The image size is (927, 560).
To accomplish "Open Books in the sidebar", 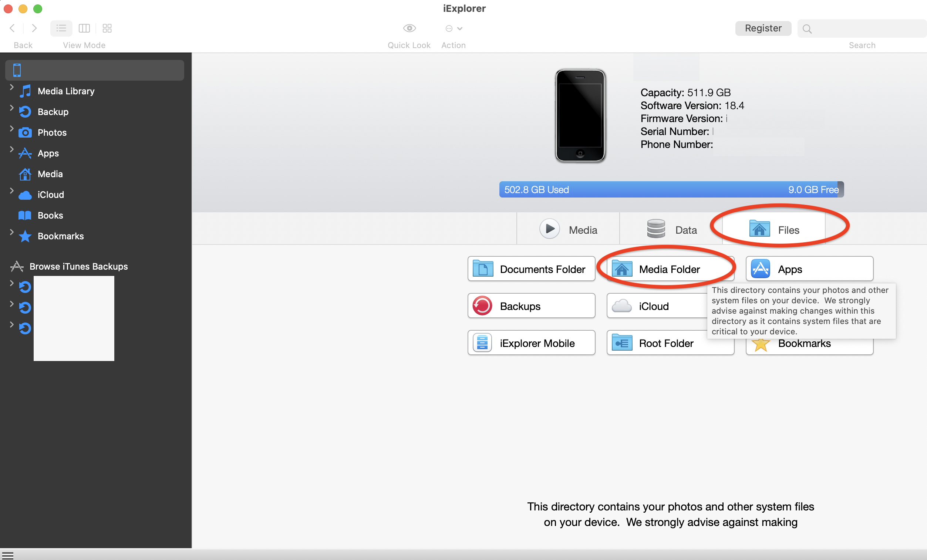I will (x=50, y=215).
